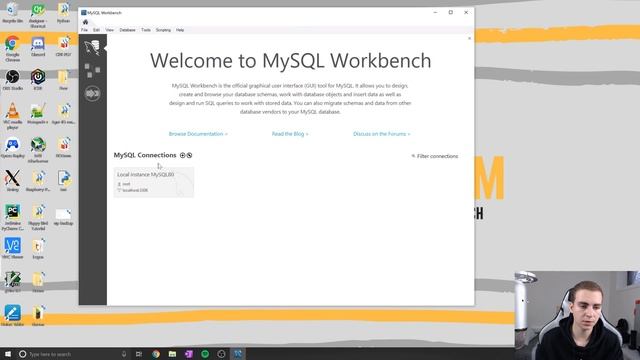This screenshot has width=640, height=360.
Task: Open the black X app desktop icon
Action: pyautogui.click(x=12, y=181)
